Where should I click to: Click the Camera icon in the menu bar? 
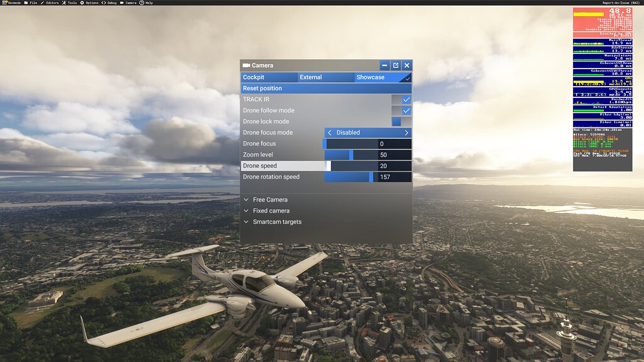(x=122, y=3)
